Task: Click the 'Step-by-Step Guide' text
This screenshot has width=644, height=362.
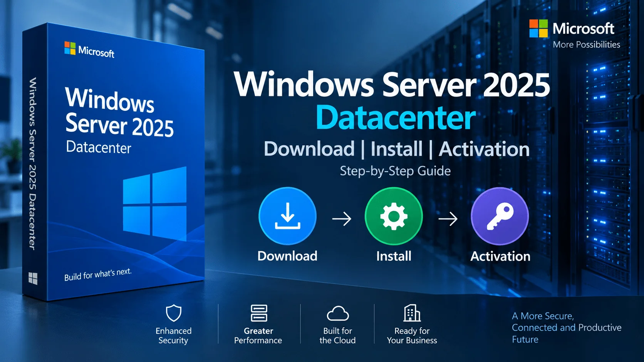Action: tap(395, 171)
